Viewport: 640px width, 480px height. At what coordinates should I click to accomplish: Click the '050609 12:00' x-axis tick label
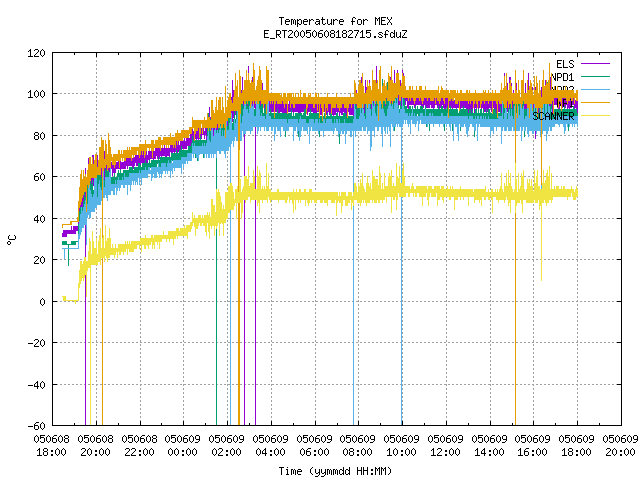445,446
